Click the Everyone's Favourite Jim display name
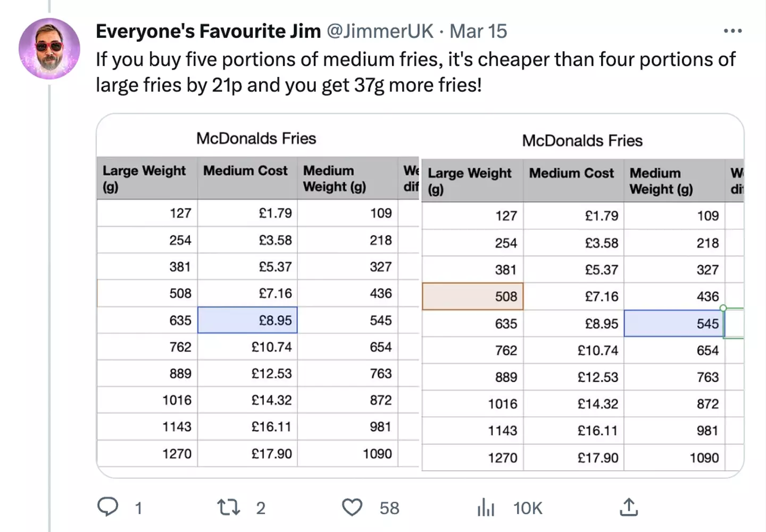This screenshot has width=766, height=532. coord(207,31)
